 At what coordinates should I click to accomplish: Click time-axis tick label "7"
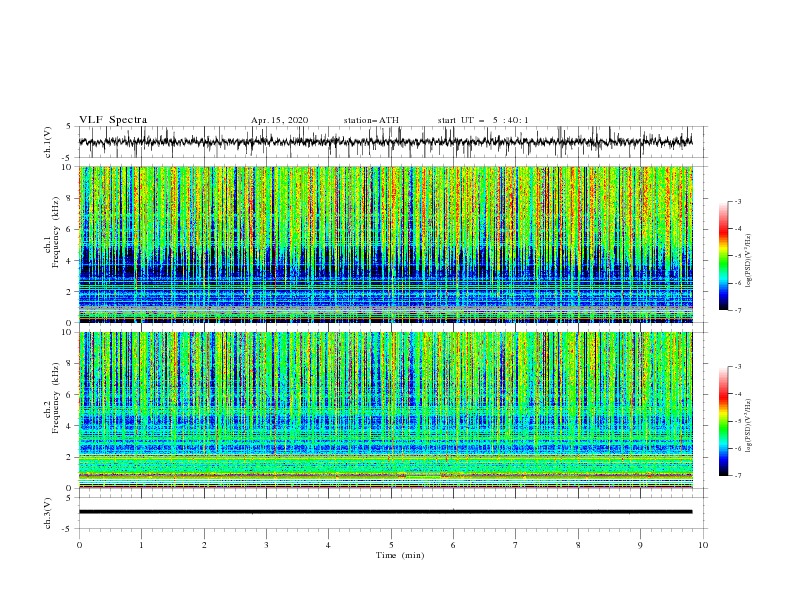516,545
